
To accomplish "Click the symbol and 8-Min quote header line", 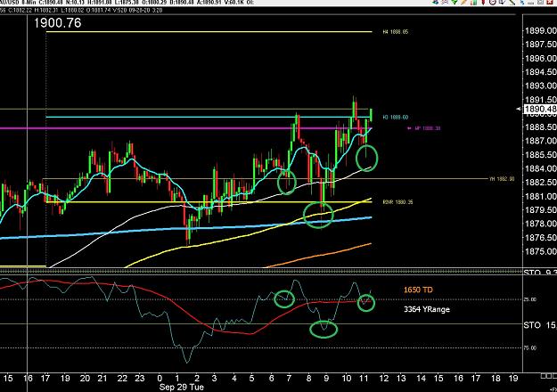I will [127, 3].
